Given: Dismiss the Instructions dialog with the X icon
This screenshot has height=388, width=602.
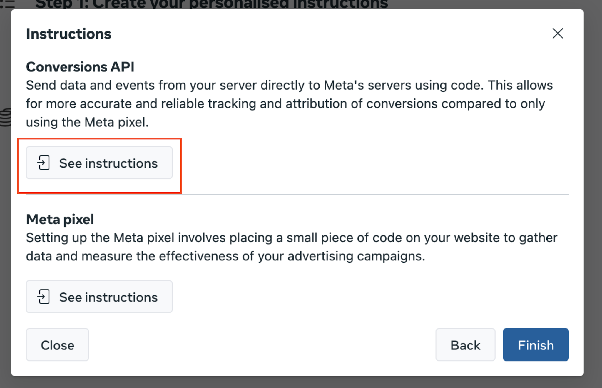Looking at the screenshot, I should 557,33.
